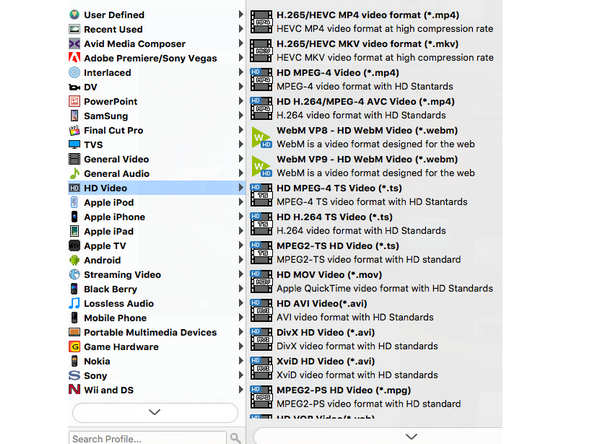Choose MPEG2-TS HD Video format
This screenshot has width=600, height=444.
point(375,253)
